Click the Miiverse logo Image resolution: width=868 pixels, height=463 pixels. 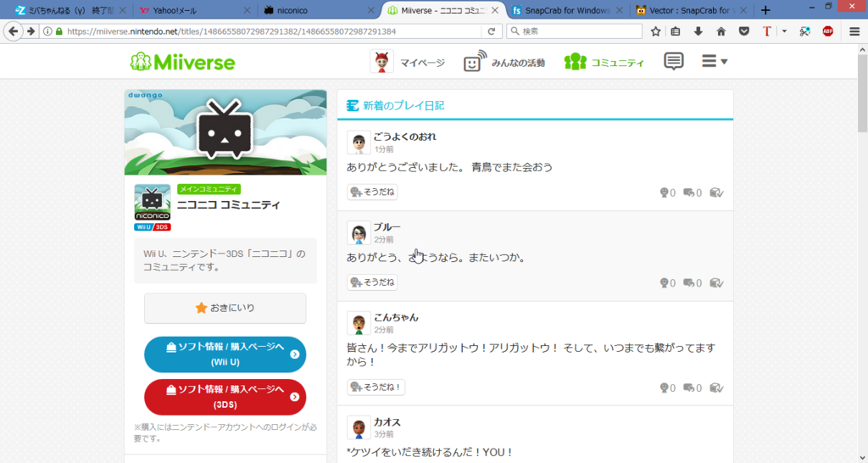[x=183, y=61]
